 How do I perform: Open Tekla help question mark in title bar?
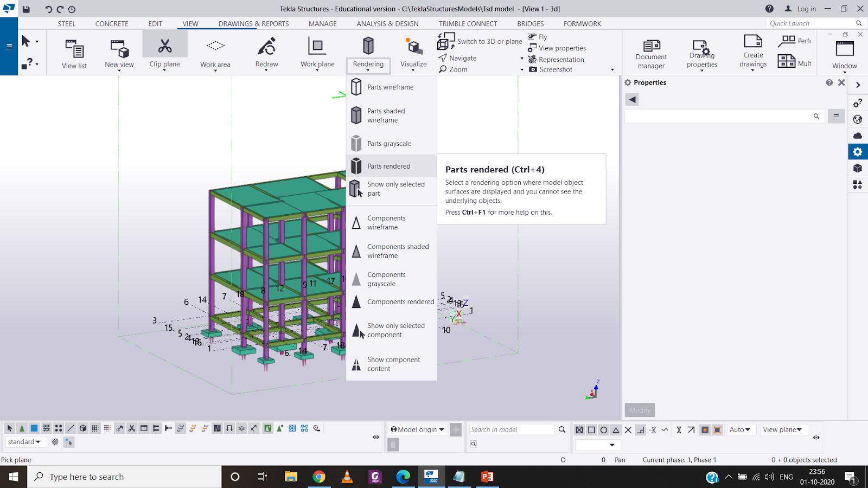(769, 9)
